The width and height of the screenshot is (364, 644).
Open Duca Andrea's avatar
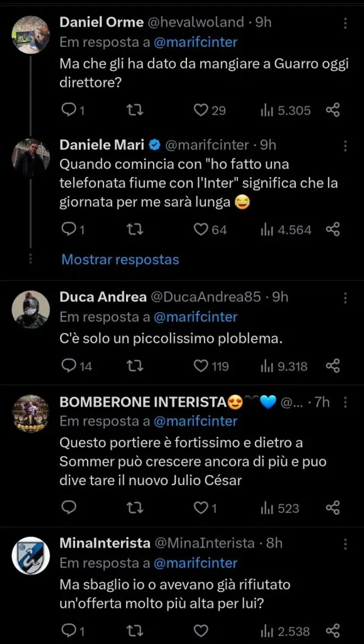[31, 310]
